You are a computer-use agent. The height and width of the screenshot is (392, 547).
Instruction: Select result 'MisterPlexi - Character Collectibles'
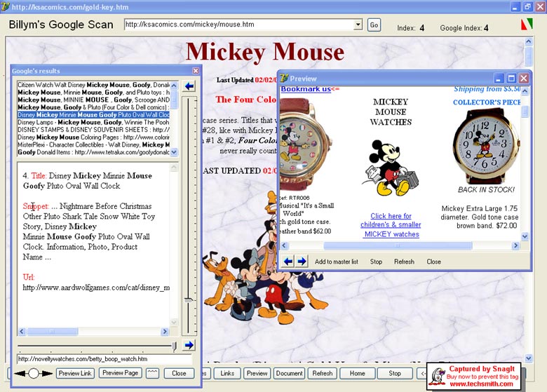(x=93, y=144)
